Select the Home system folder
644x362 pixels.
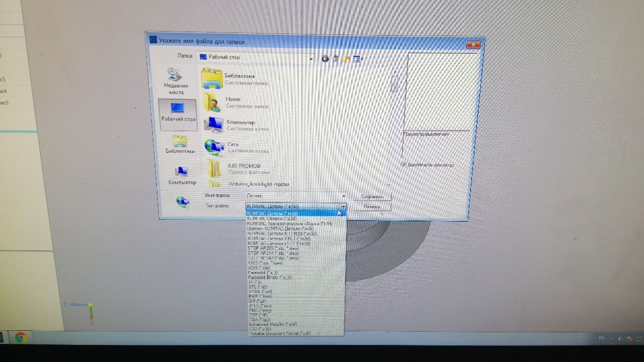coord(235,102)
